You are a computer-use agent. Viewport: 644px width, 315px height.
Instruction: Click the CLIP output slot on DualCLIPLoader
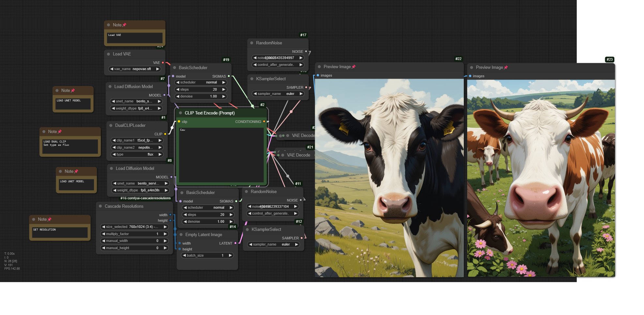click(165, 134)
